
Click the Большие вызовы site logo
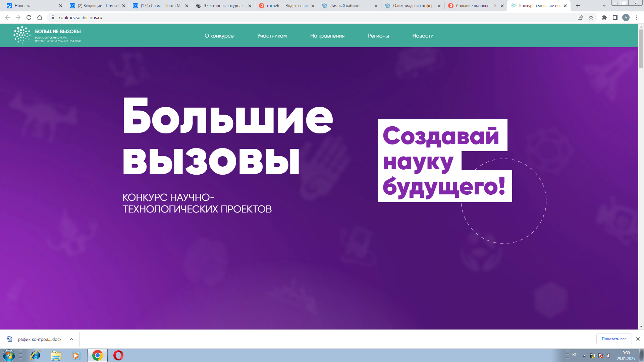click(47, 35)
